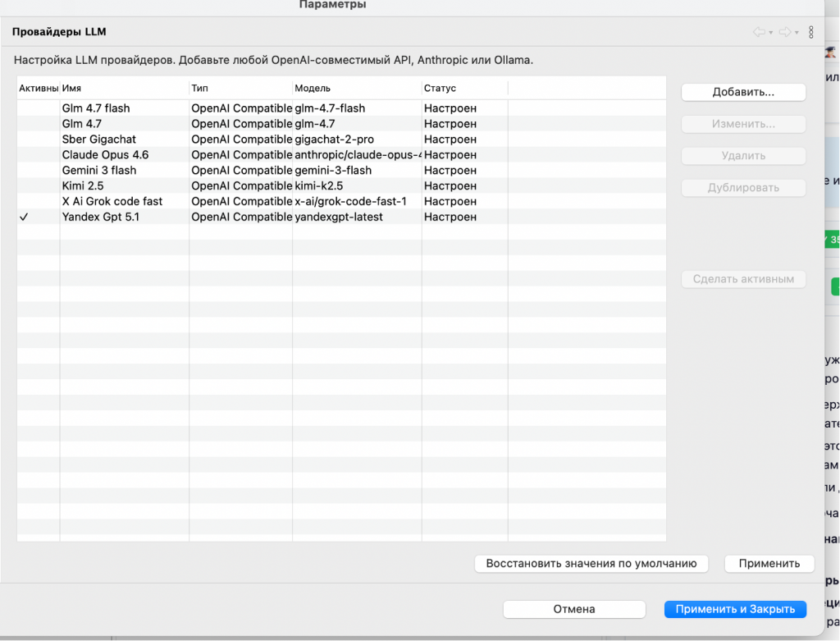This screenshot has height=641, width=840.
Task: Select the Kimi 2.5 row
Action: point(341,186)
